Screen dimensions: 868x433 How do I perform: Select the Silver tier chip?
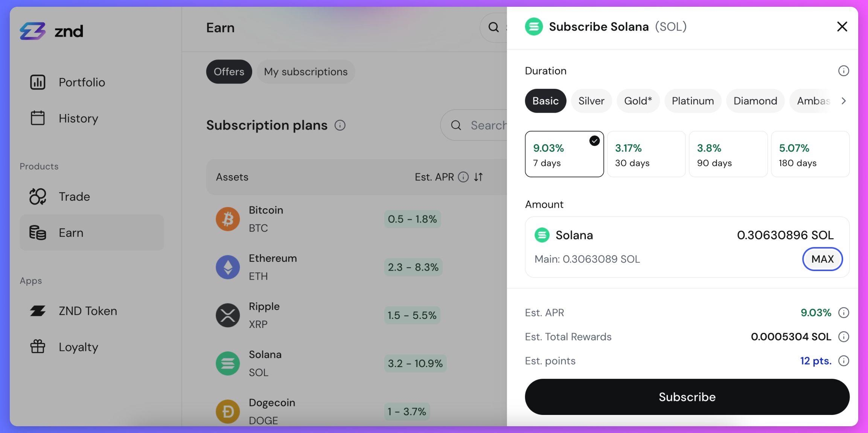pyautogui.click(x=591, y=101)
